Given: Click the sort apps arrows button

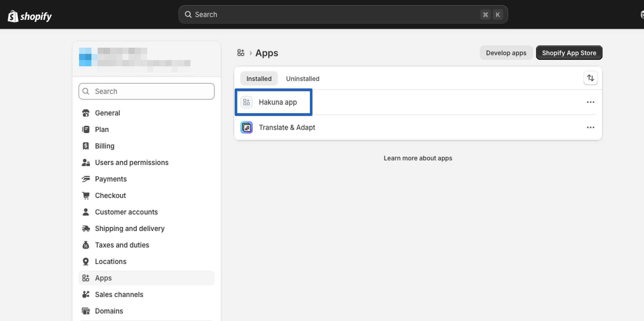Looking at the screenshot, I should [590, 78].
